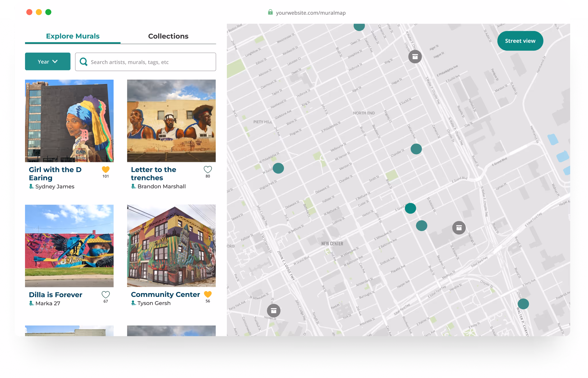View the Dilla is Forever mural image
588x378 pixels.
(x=69, y=246)
